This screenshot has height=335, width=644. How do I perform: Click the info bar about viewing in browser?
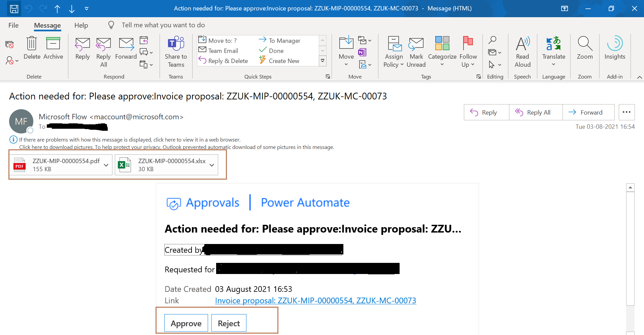click(130, 140)
